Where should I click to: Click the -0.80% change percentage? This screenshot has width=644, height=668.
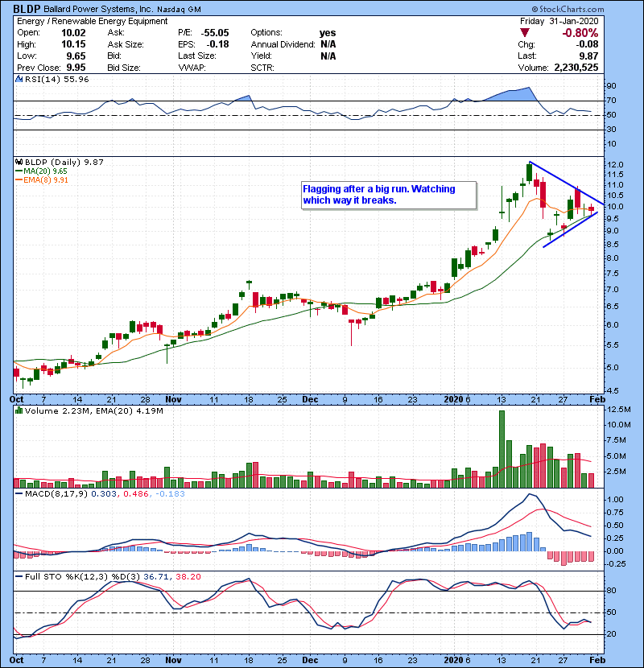[580, 33]
